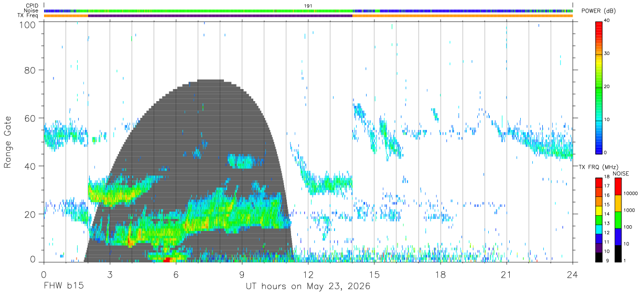Click the yellow block in TX FRQ legend

pyautogui.click(x=599, y=211)
